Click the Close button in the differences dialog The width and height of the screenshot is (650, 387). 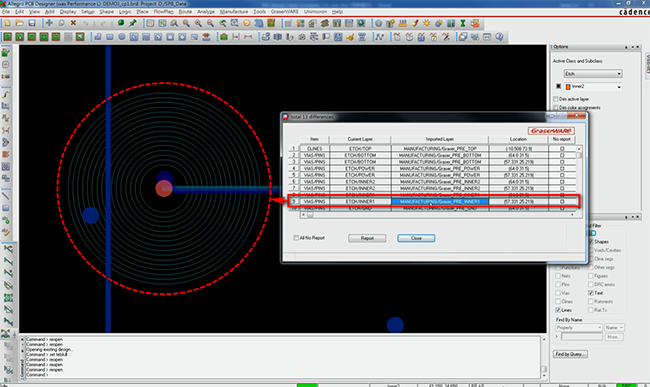click(x=416, y=238)
